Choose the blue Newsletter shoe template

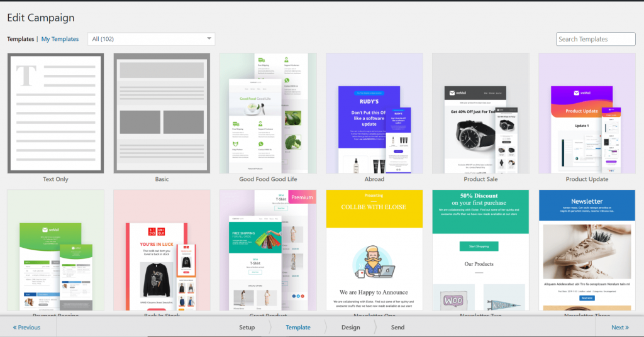[x=587, y=250]
